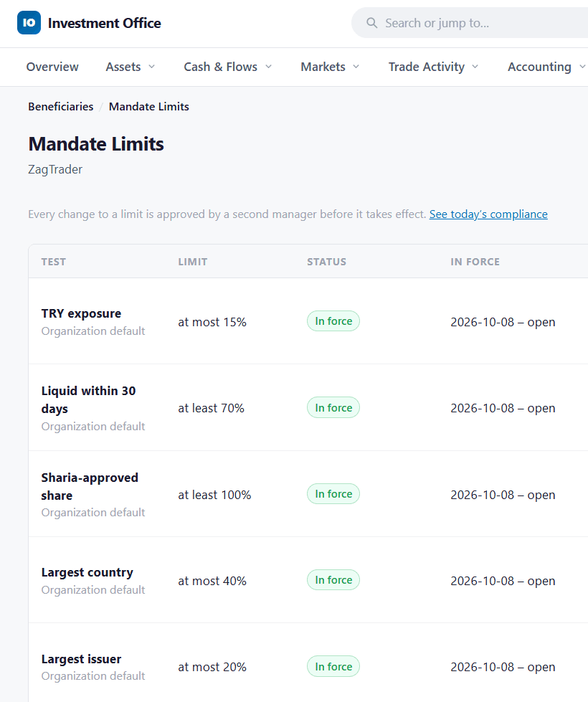
Task: Select the Largest issuer test
Action: (x=81, y=659)
